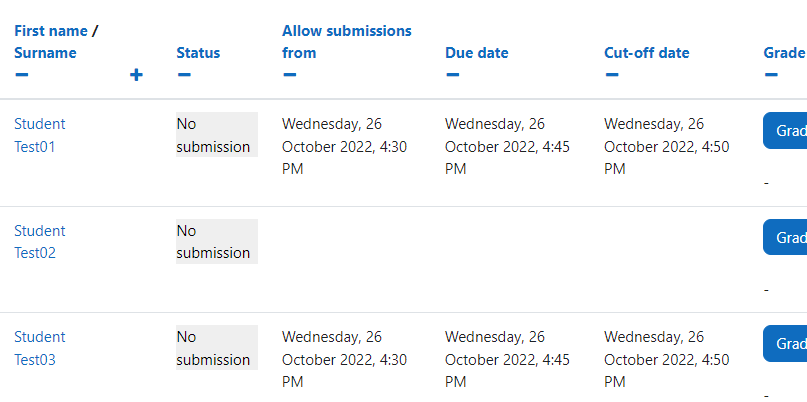
Task: Collapse the Cut-off date column
Action: tap(611, 75)
